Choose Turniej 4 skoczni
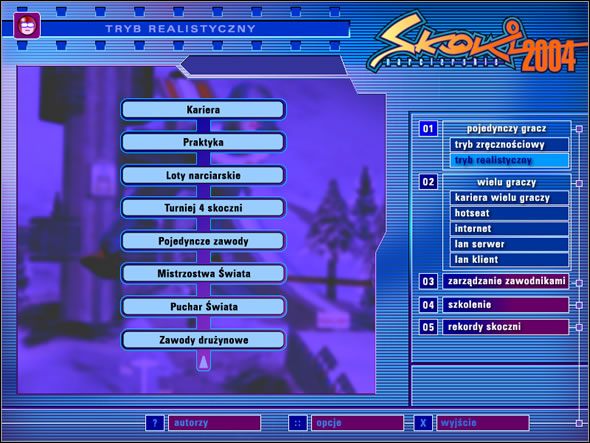Image resolution: width=590 pixels, height=443 pixels. point(203,208)
